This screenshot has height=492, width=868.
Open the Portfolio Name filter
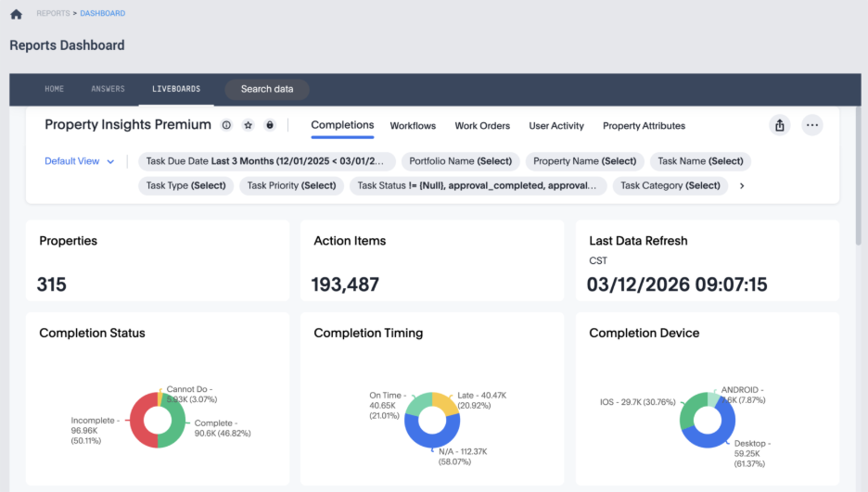pyautogui.click(x=461, y=161)
